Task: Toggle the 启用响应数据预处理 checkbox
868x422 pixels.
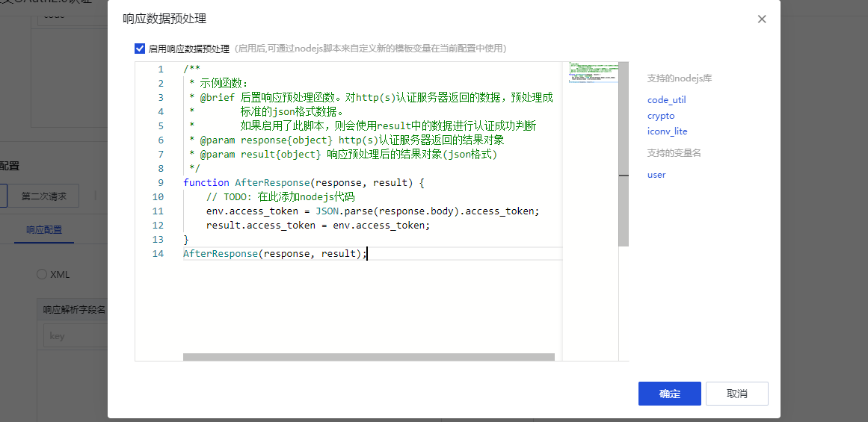Action: [140, 49]
